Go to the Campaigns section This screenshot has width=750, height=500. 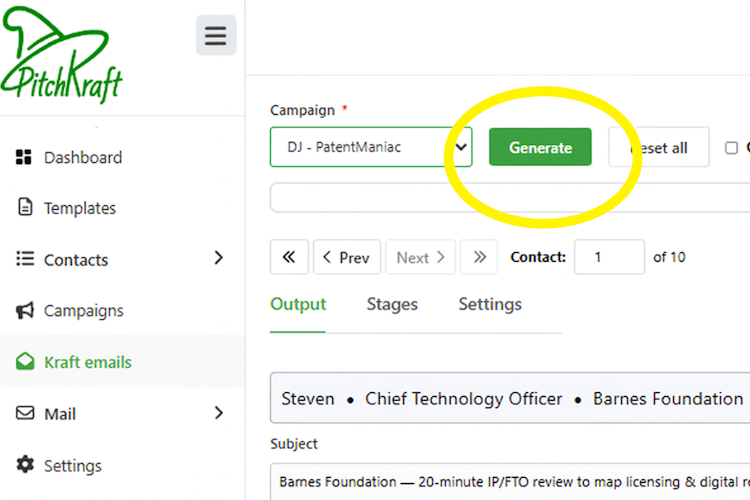pos(83,311)
